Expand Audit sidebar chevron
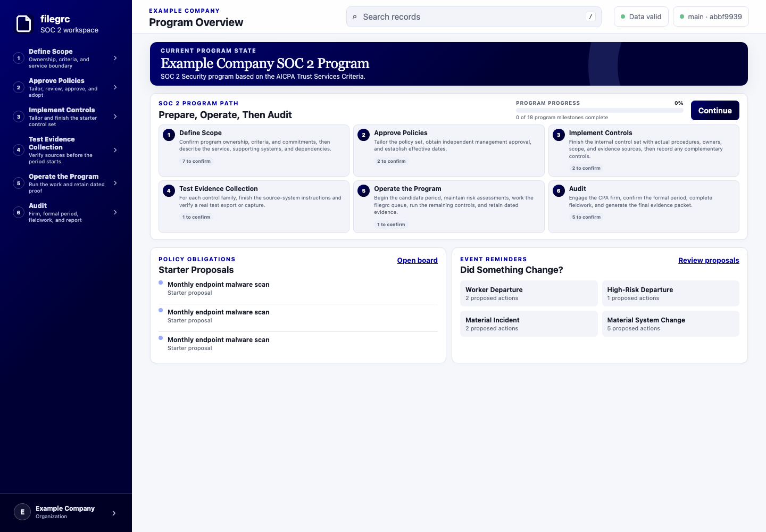Viewport: 766px width, 532px height. tap(115, 212)
